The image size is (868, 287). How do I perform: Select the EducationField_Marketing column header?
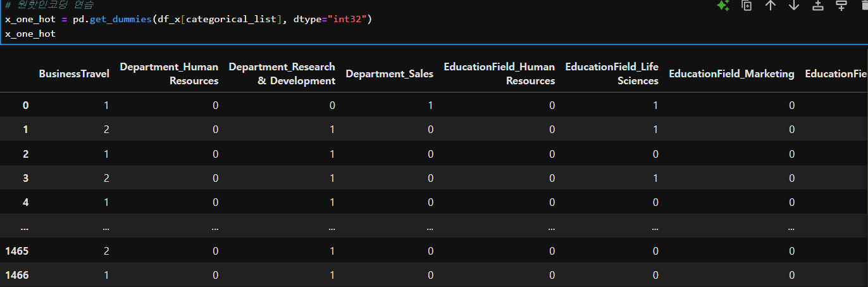731,73
